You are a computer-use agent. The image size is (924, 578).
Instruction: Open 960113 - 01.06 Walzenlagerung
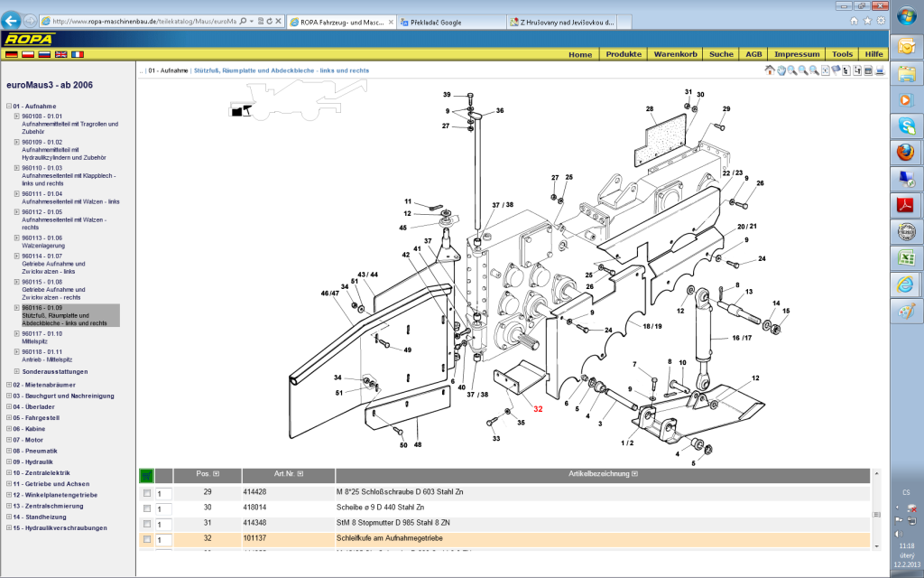[x=43, y=242]
